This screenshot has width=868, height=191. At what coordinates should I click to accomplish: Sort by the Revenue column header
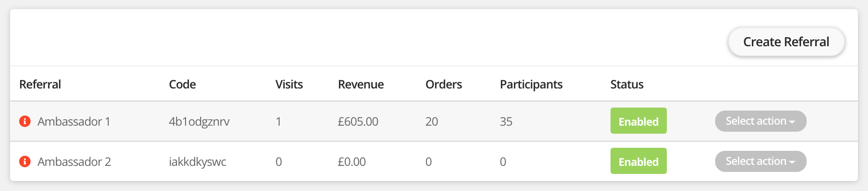[x=361, y=84]
